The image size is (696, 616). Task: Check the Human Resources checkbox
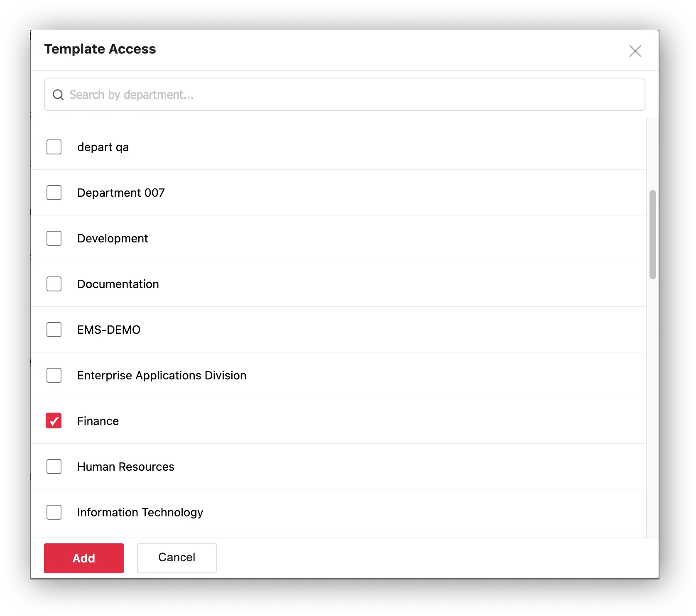click(x=54, y=467)
